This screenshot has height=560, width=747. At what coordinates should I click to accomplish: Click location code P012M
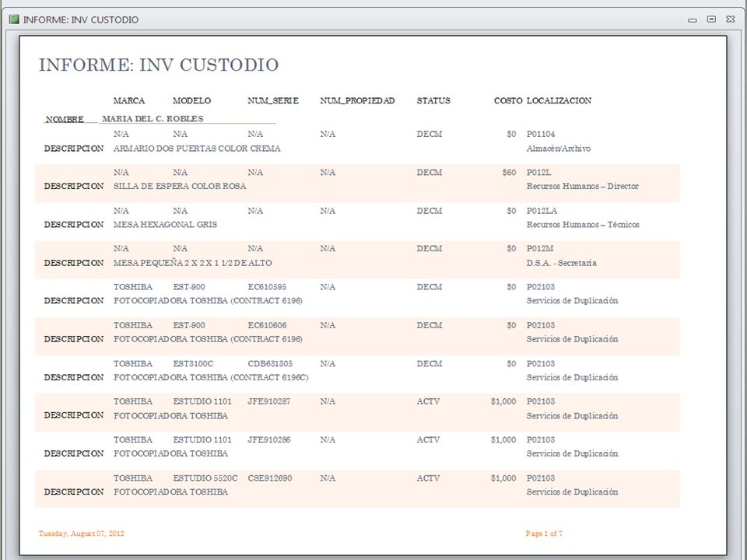540,249
